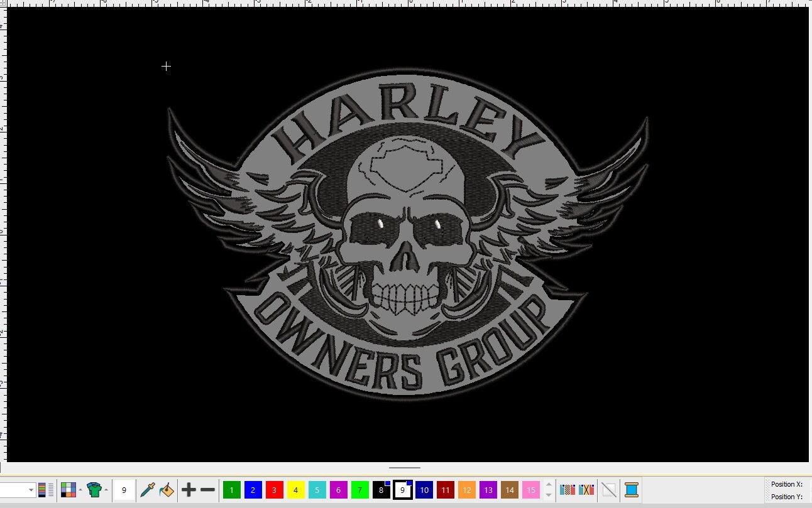Screen dimensions: 812x508
Task: Select pink color swatch 15
Action: pos(531,490)
